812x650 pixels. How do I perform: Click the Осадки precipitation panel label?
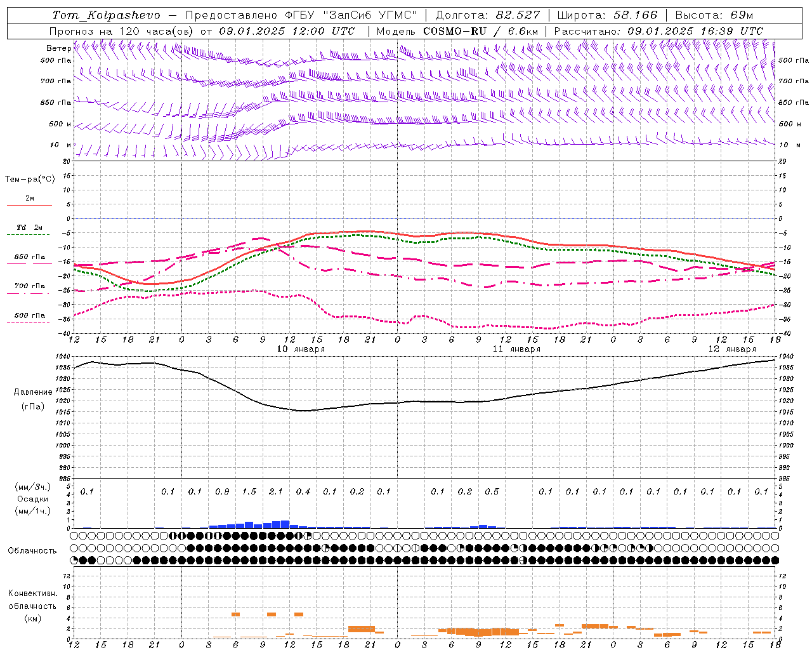[33, 499]
